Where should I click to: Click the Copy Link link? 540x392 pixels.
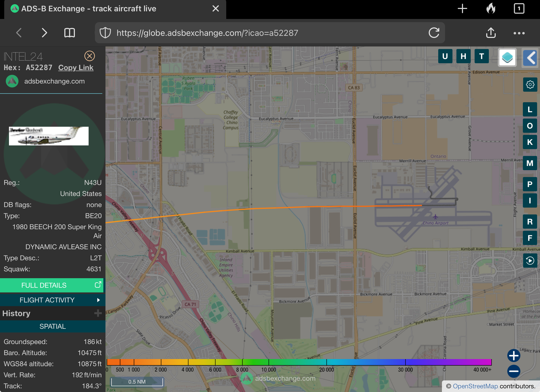(76, 68)
